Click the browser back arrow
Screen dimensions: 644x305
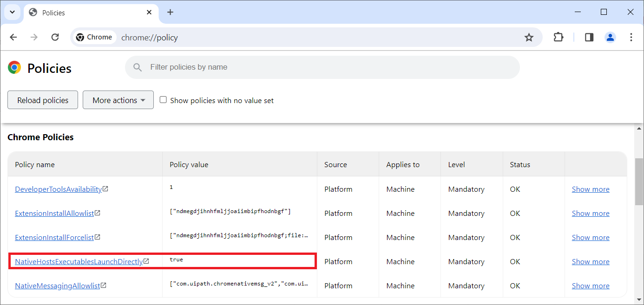tap(13, 37)
